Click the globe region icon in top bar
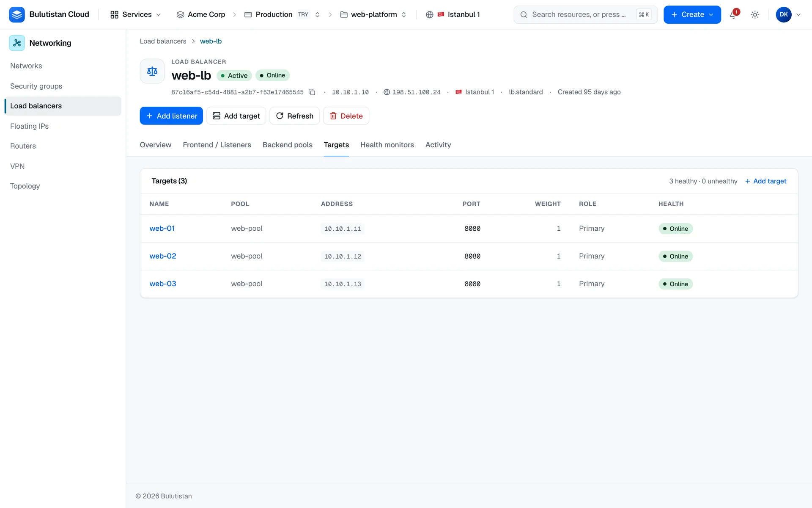This screenshot has width=812, height=508. [x=430, y=14]
